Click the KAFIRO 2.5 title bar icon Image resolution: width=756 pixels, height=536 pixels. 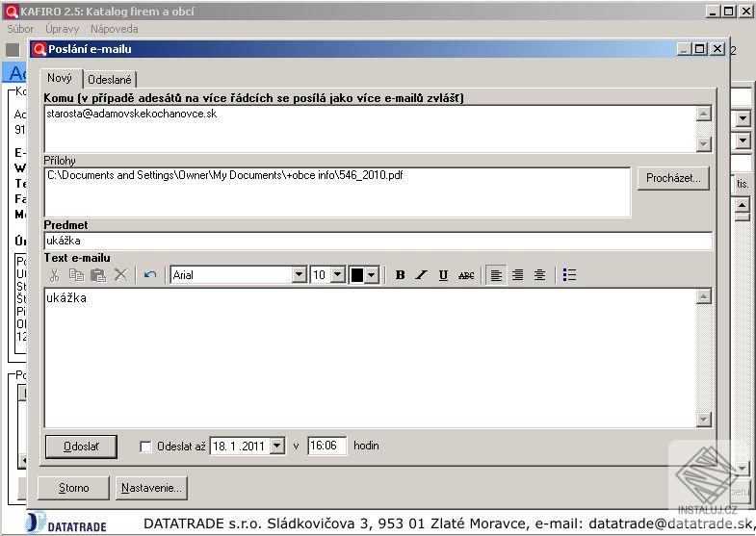coord(12,12)
